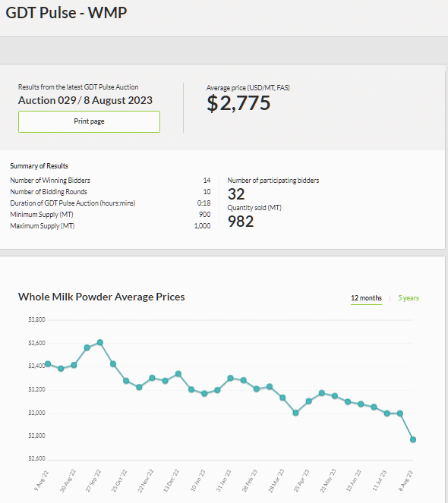The image size is (448, 503).
Task: Click the participating bidders count 32
Action: pos(236,194)
